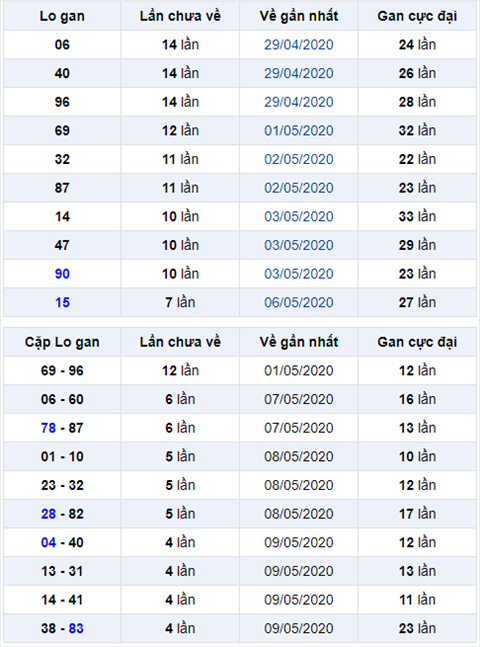
Task: Click the 'Lo gan' column header
Action: pyautogui.click(x=62, y=16)
